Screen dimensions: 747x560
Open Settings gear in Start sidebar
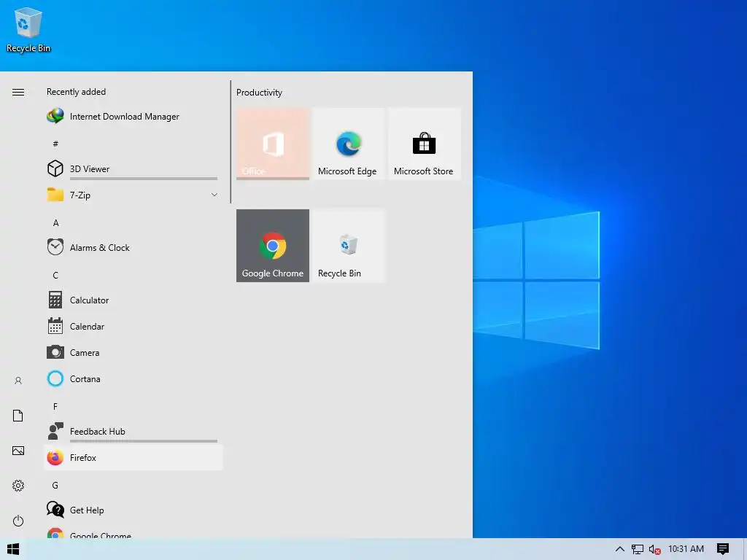coord(18,486)
